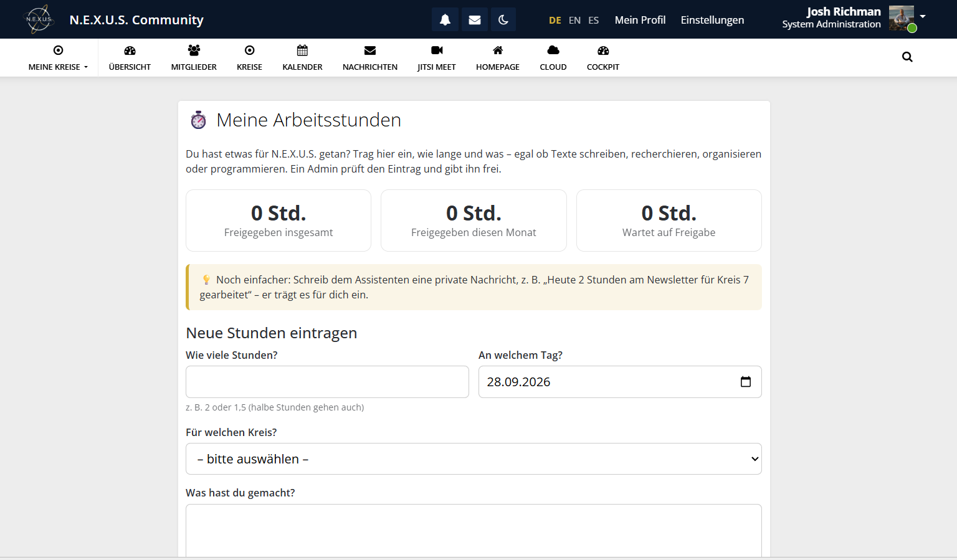Screen dimensions: 957x560
Task: Open the Mitglieder members icon
Action: 194,50
